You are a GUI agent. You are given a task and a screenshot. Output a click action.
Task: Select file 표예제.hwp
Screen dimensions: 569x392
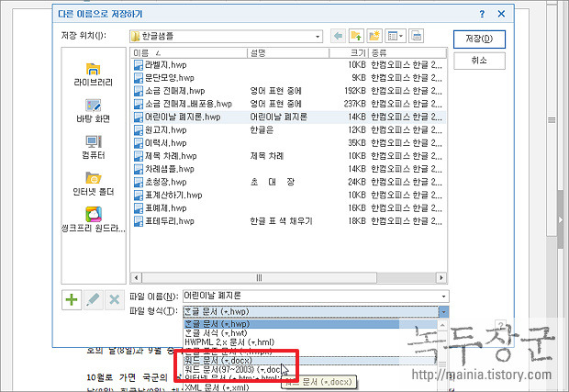pos(165,208)
